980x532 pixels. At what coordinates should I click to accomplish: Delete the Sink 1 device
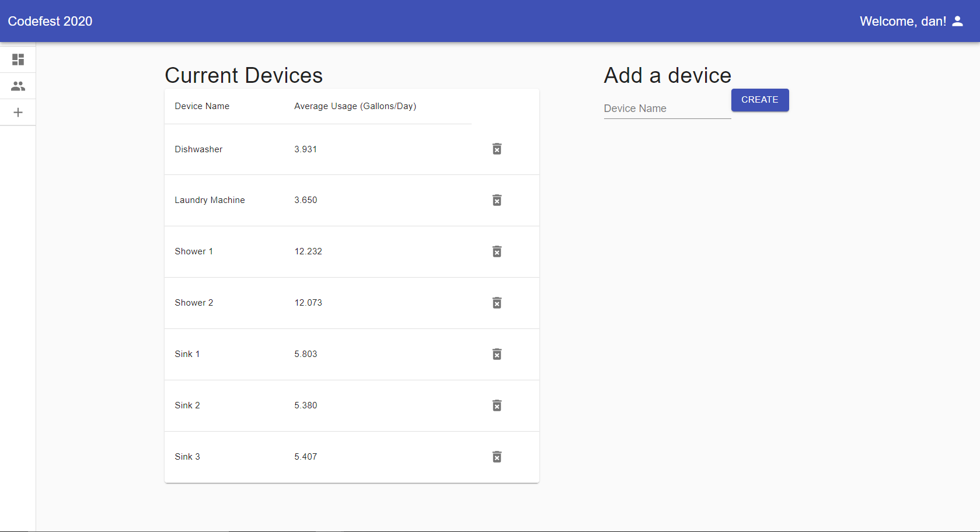(497, 354)
